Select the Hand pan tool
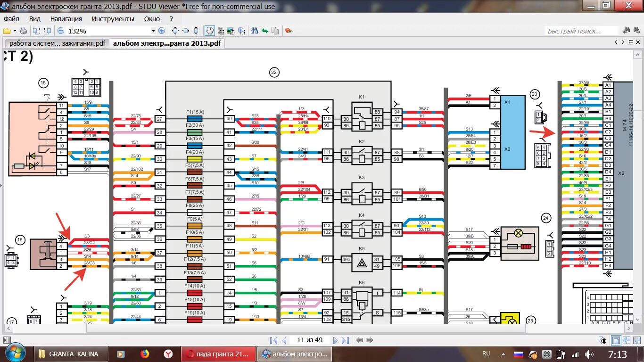Viewport: 644px width, 362px height. 210,31
